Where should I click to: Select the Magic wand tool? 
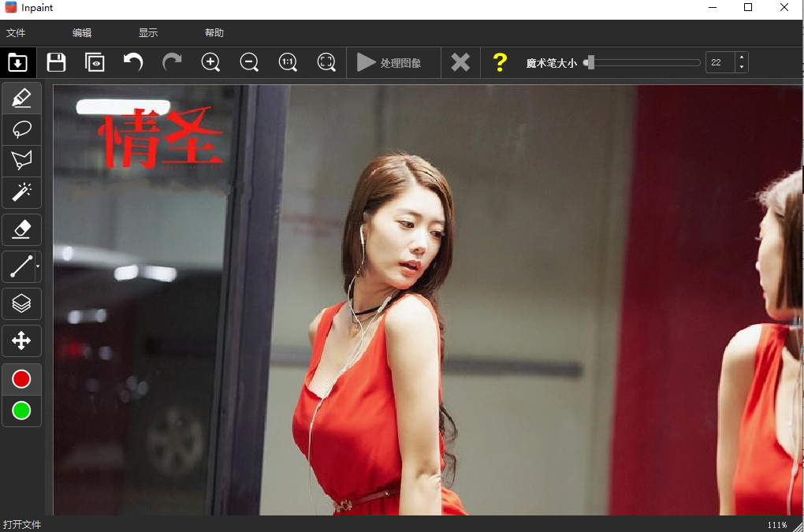click(21, 192)
